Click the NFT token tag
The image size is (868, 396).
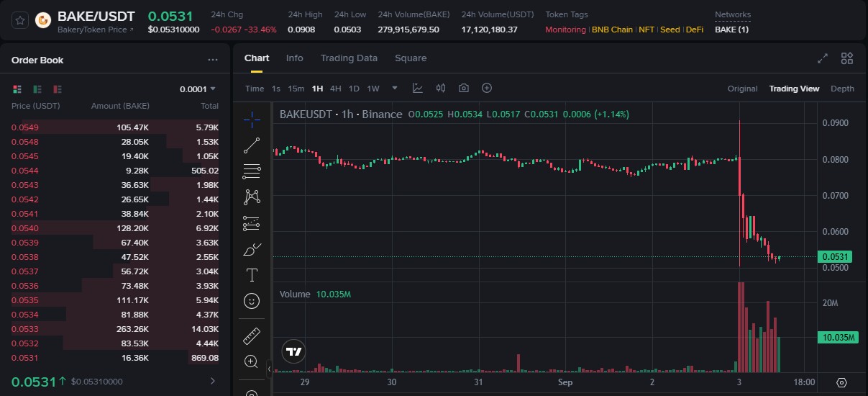pyautogui.click(x=647, y=30)
